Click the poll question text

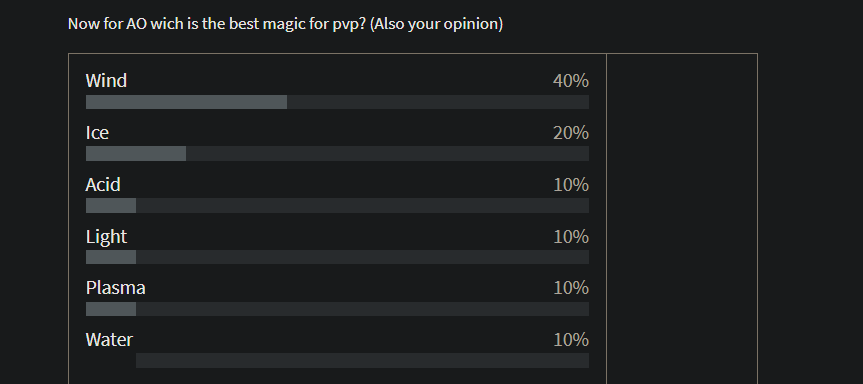click(x=285, y=24)
